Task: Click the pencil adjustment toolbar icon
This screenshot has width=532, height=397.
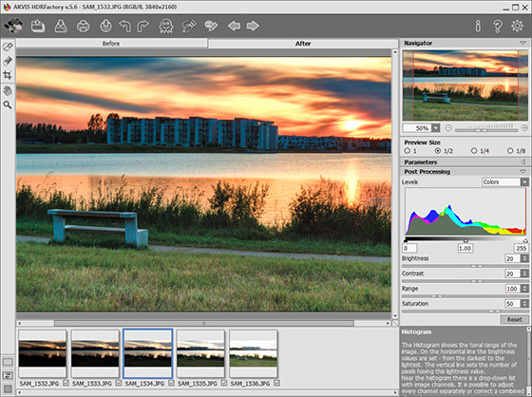Action: (x=189, y=26)
